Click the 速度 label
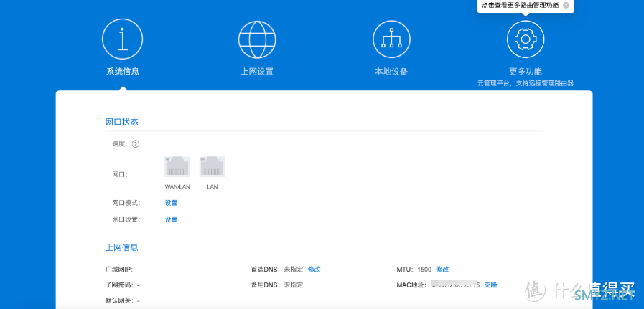Screen dimensions: 644x309 click(121, 144)
